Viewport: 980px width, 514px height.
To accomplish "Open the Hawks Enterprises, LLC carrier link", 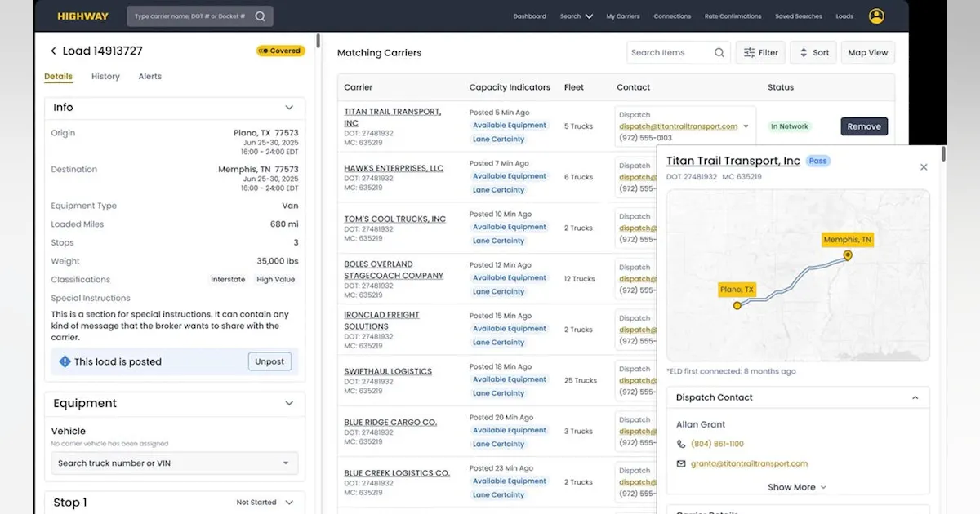I will (394, 168).
